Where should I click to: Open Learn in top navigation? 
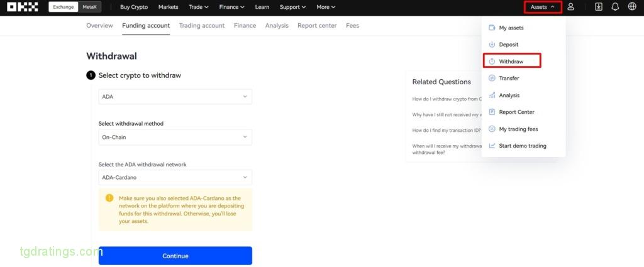(262, 7)
